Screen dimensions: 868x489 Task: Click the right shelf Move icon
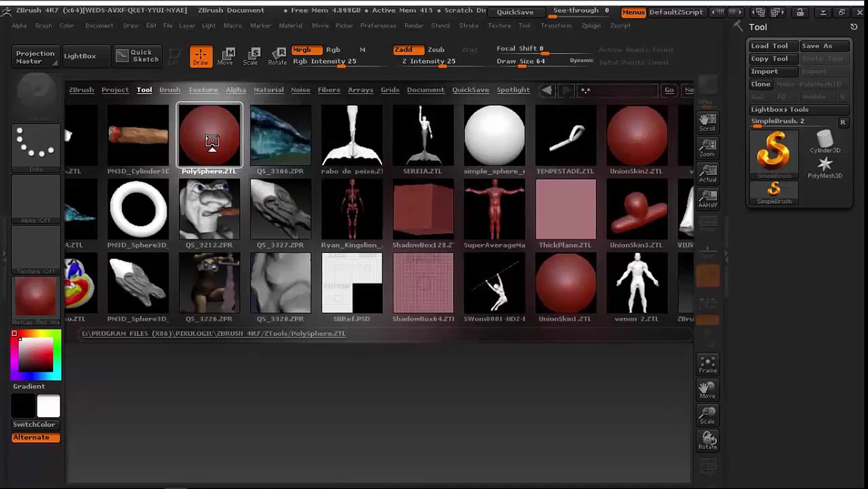(x=707, y=390)
